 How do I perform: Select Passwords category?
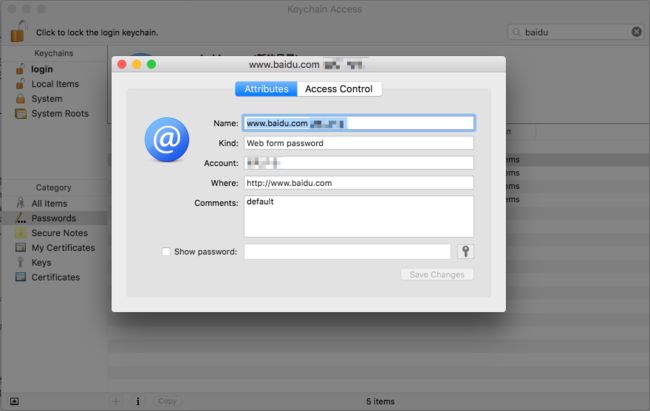click(53, 218)
